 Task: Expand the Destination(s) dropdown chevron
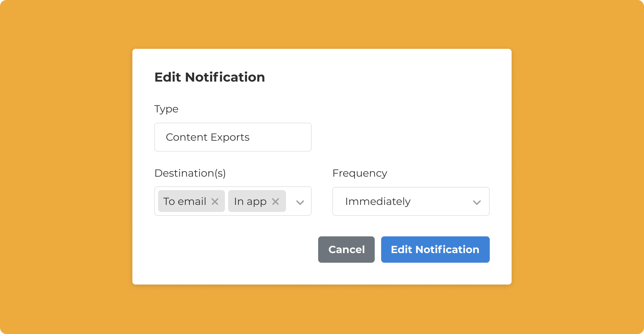pyautogui.click(x=300, y=202)
